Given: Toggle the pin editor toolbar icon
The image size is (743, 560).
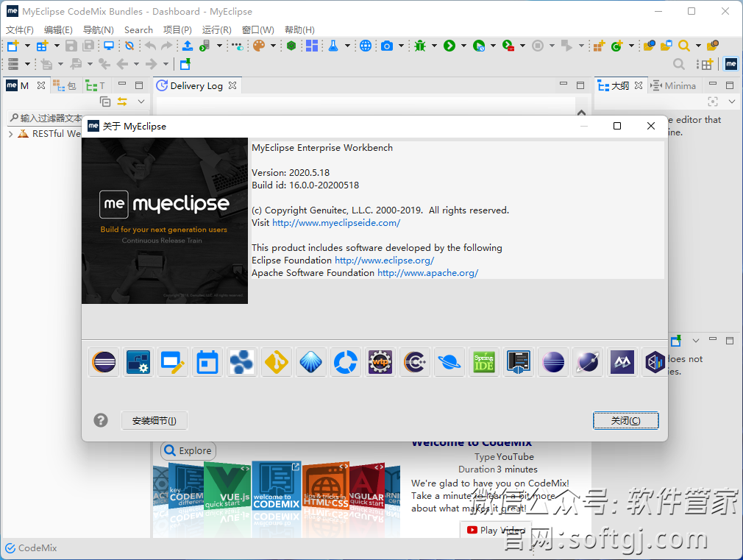Looking at the screenshot, I should [185, 64].
